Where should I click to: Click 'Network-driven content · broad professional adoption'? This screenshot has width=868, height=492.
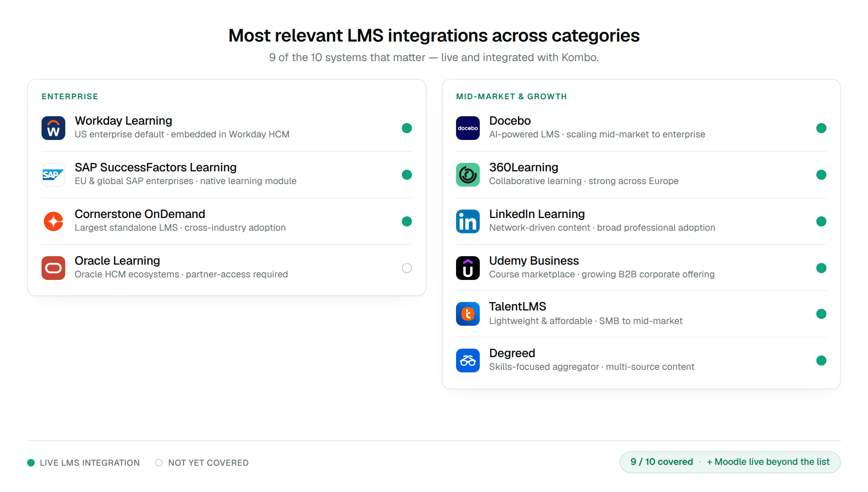[x=602, y=228]
